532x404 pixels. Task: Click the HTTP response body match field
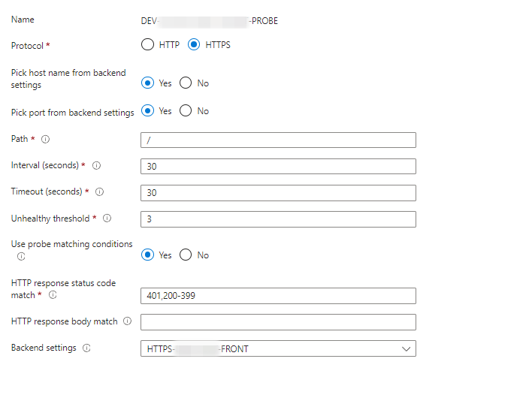[278, 322]
